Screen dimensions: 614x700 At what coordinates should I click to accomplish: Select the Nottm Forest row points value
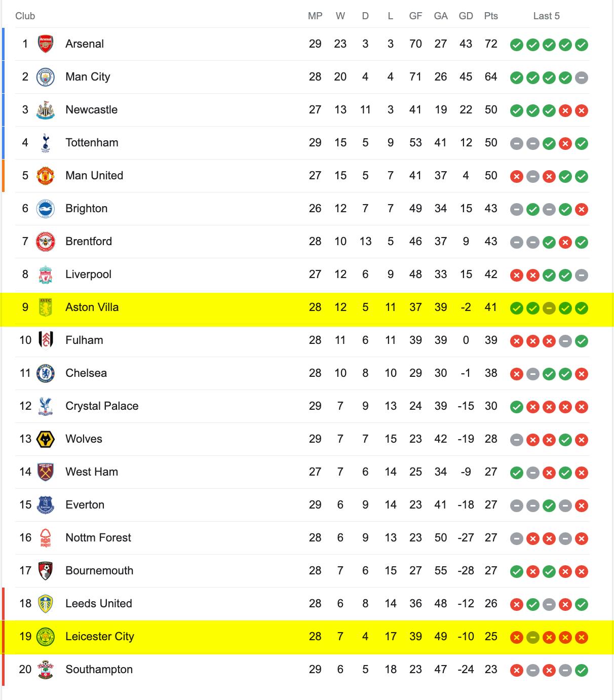[x=491, y=538]
